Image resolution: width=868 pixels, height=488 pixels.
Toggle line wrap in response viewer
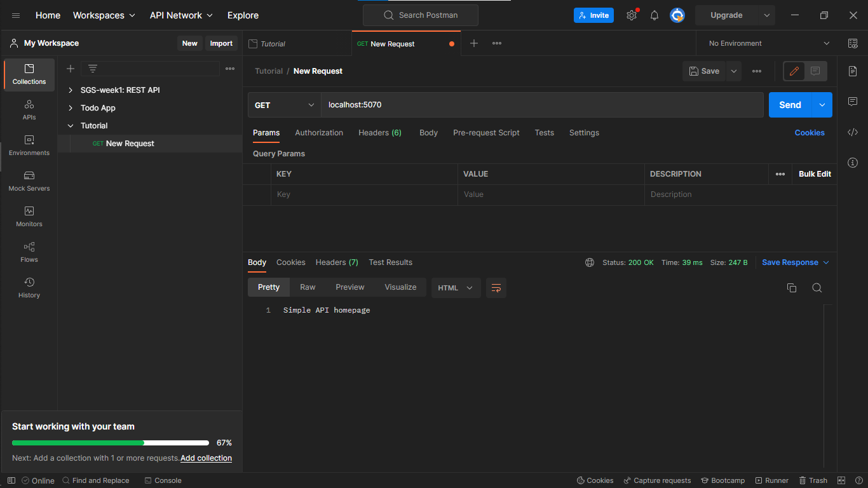496,288
